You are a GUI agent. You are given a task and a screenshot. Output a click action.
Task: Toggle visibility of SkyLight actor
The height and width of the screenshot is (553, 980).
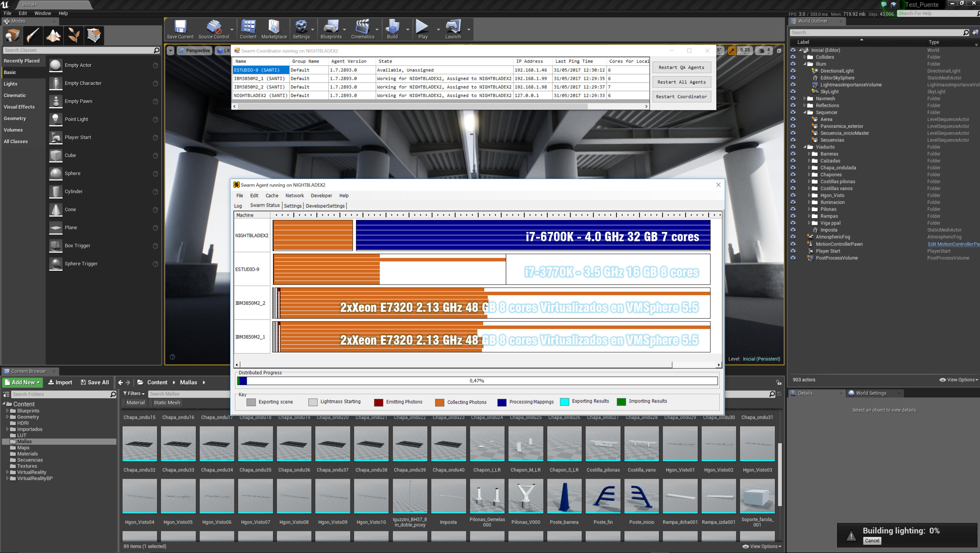[793, 92]
